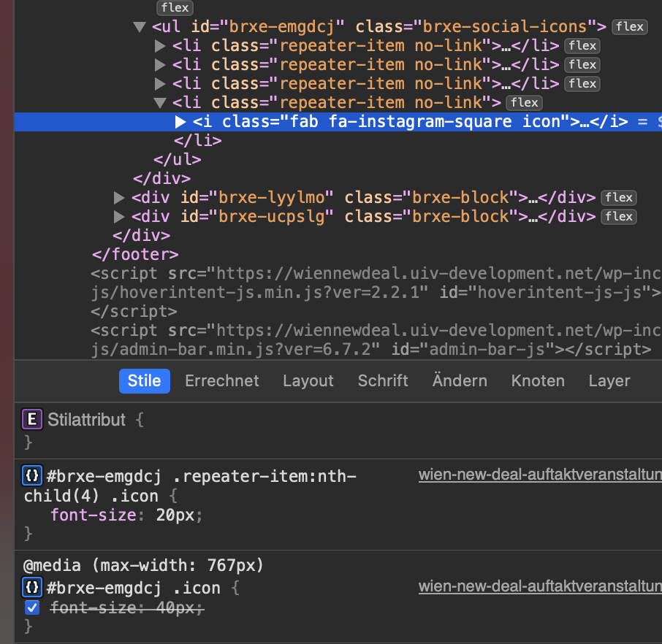
Task: Toggle flex badge on second li repeater-item
Action: (x=582, y=65)
